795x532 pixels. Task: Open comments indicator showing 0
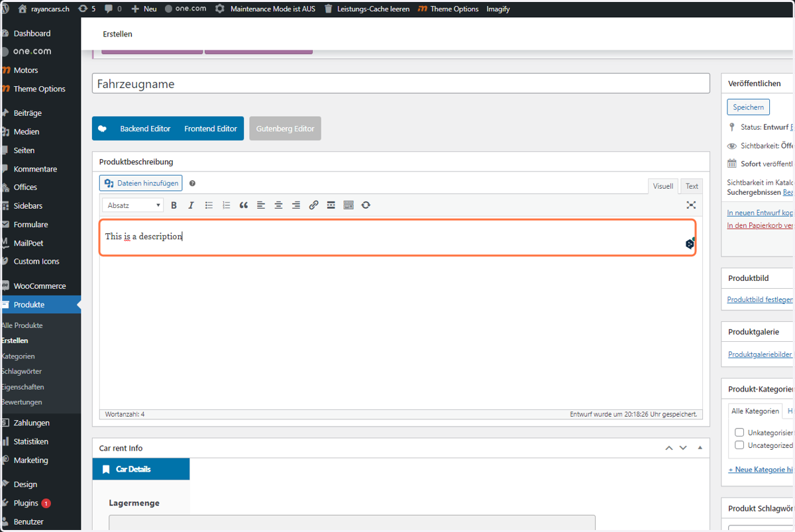pos(113,9)
